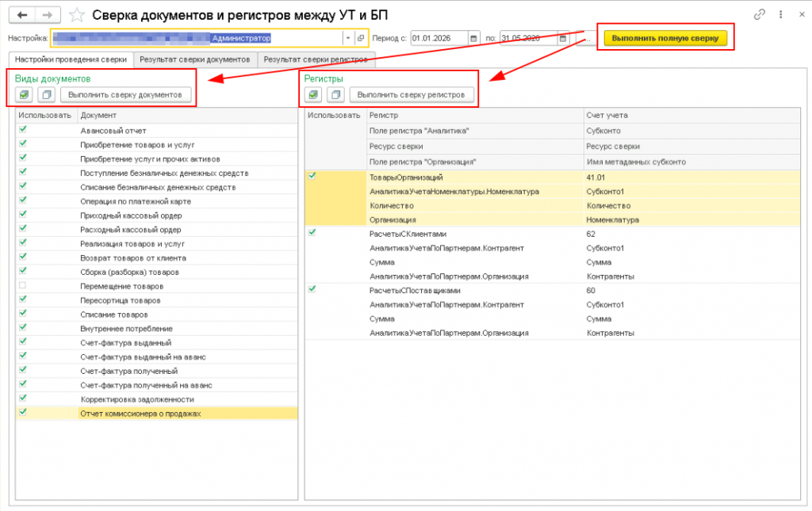
Task: Click Номенклатура cell in ТоварыОрганизаций block
Action: click(x=691, y=219)
